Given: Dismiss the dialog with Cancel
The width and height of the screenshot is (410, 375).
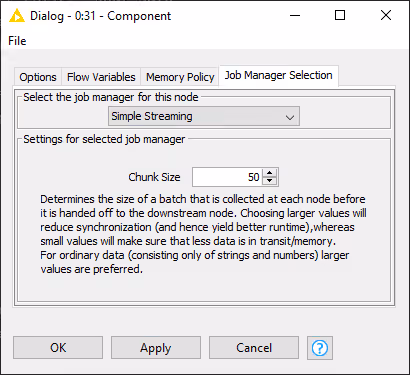Looking at the screenshot, I should coord(254,348).
